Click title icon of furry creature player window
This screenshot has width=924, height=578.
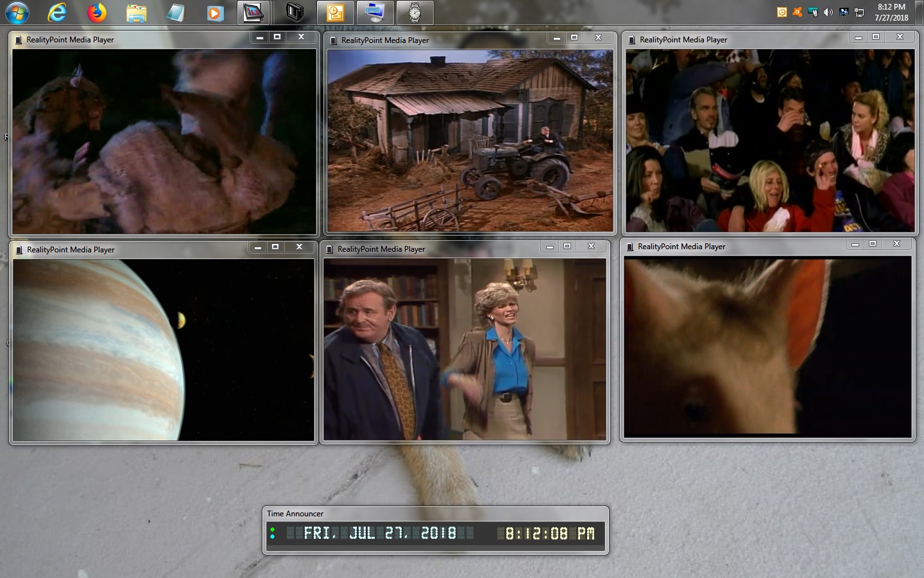point(19,40)
